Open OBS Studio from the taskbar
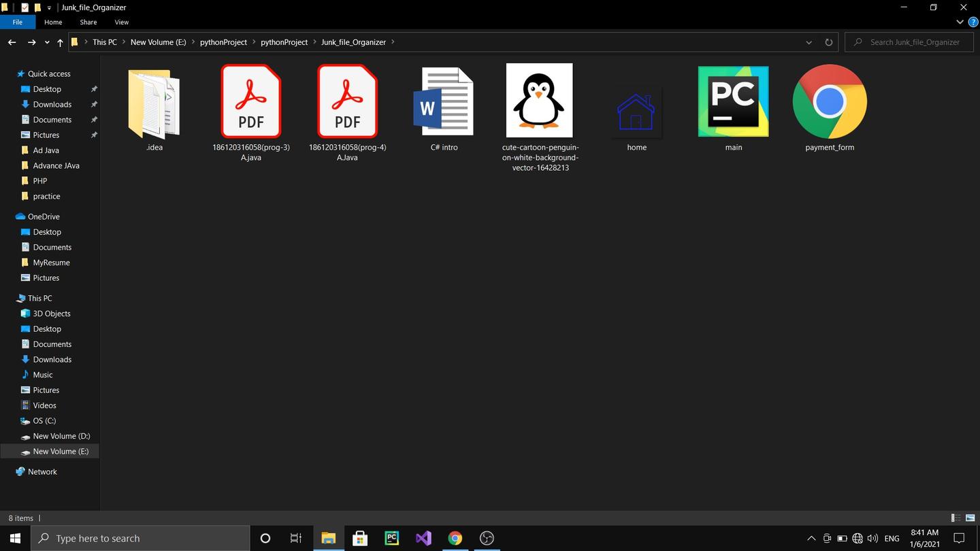The height and width of the screenshot is (551, 980). click(x=487, y=538)
